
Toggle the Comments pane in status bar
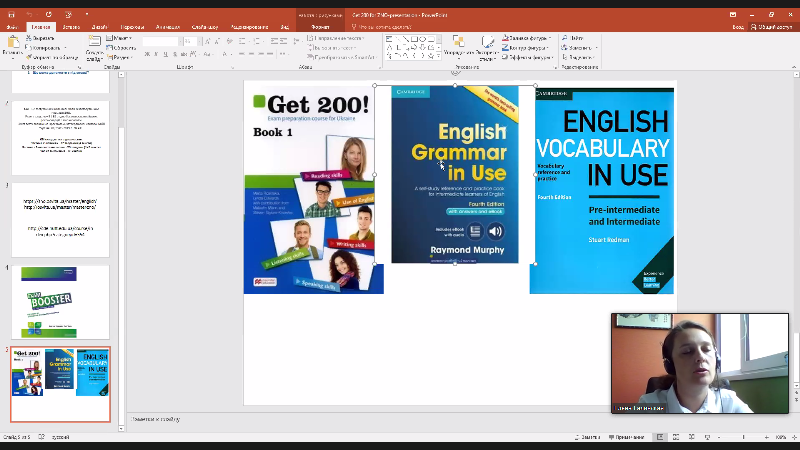(x=630, y=438)
